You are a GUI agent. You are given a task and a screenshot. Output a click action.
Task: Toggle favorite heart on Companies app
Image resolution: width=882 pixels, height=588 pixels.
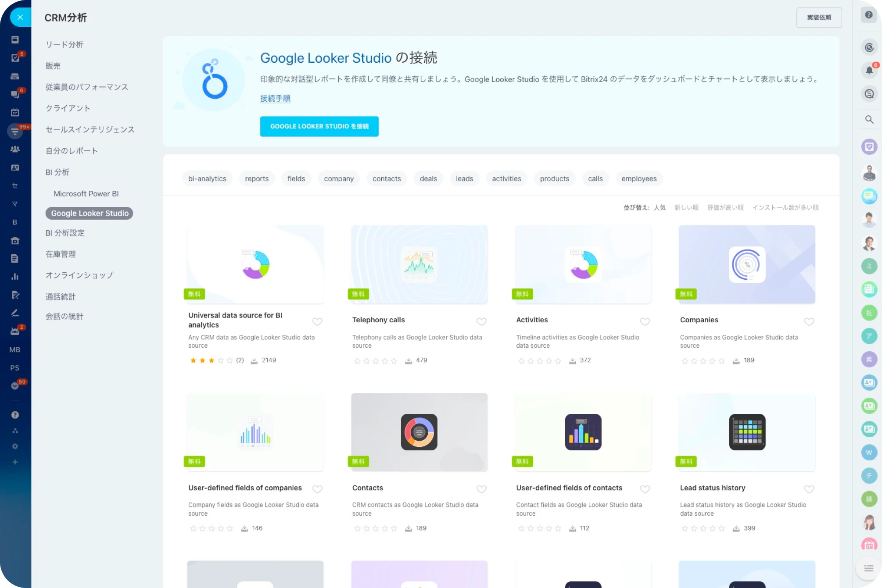pos(809,321)
